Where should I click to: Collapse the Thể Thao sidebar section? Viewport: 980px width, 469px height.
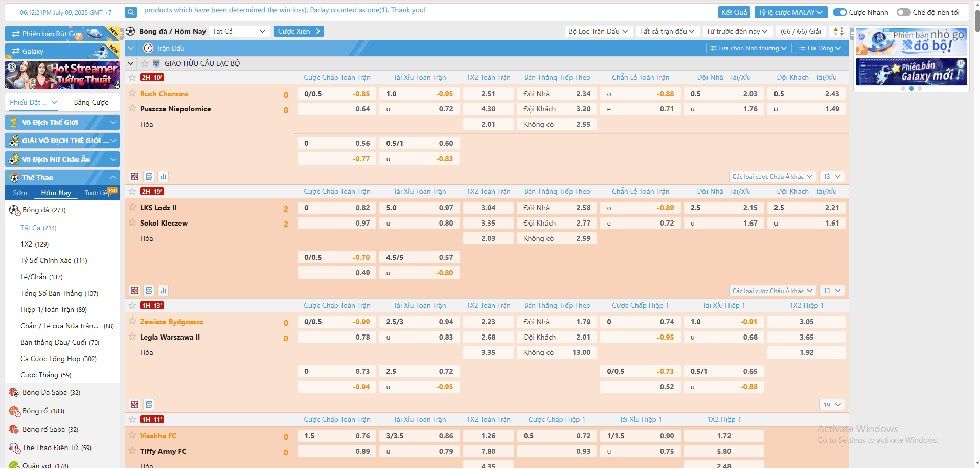(113, 177)
